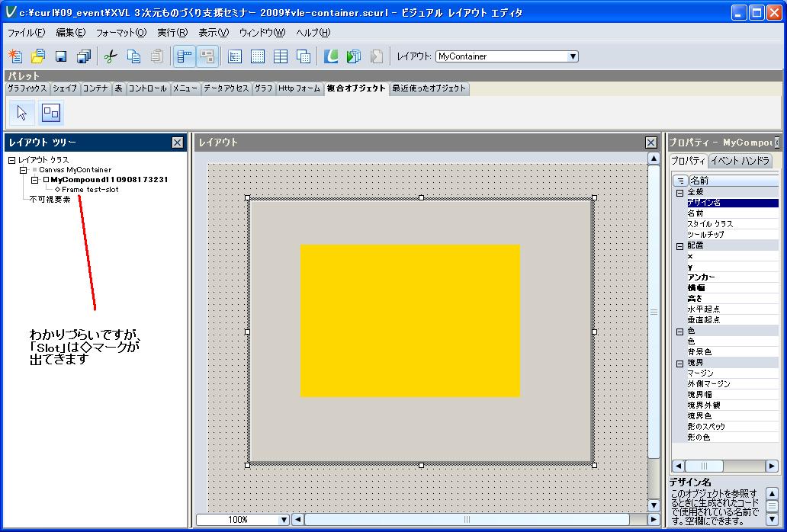Click the Save All toolbar icon

coord(84,56)
